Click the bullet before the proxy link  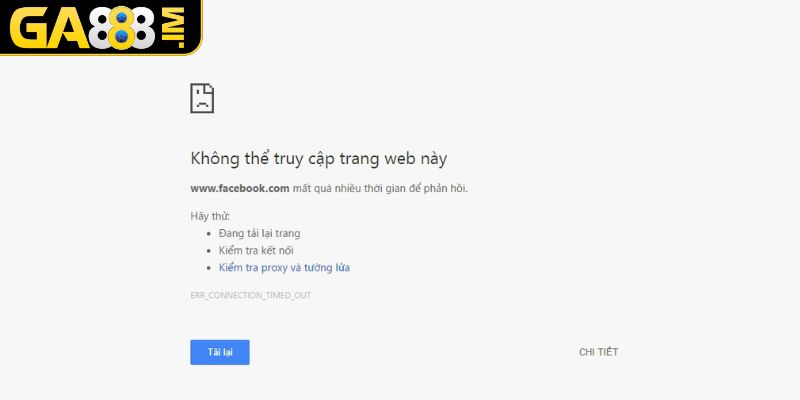pos(209,268)
